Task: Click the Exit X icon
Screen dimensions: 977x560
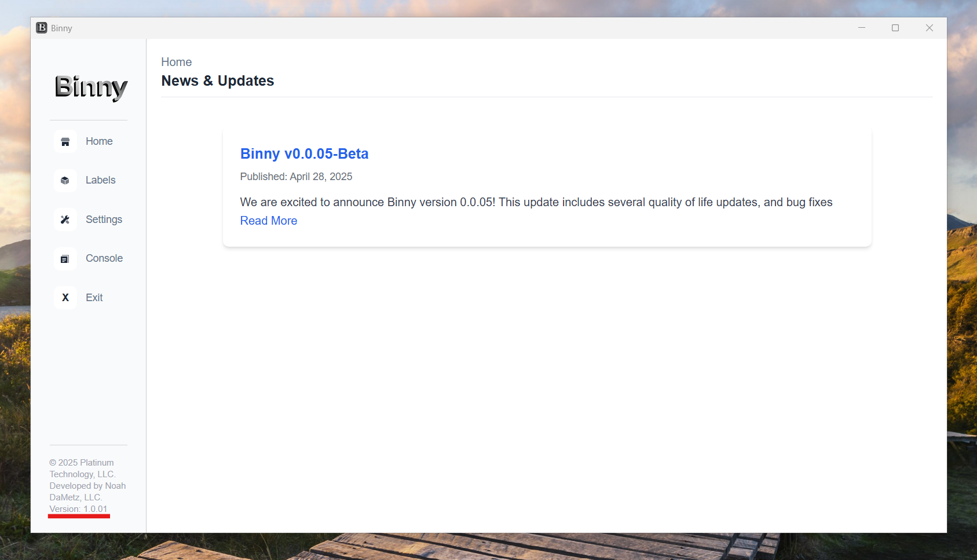Action: [65, 298]
